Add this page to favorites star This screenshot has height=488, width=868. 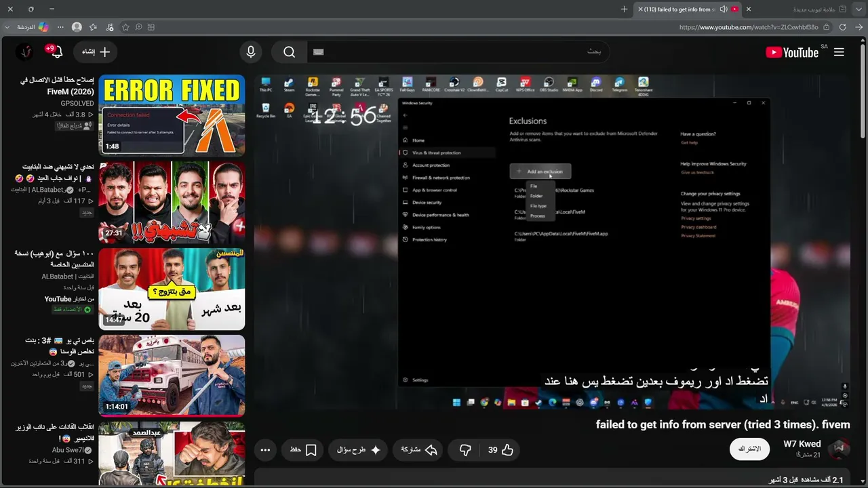[125, 27]
